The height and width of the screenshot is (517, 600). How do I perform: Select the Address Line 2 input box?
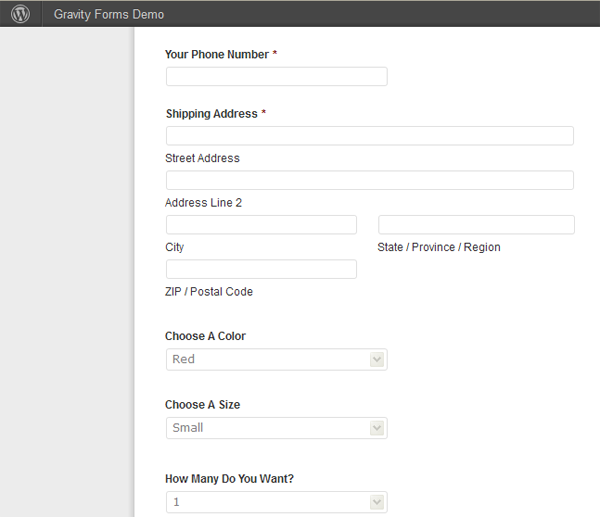pyautogui.click(x=369, y=180)
